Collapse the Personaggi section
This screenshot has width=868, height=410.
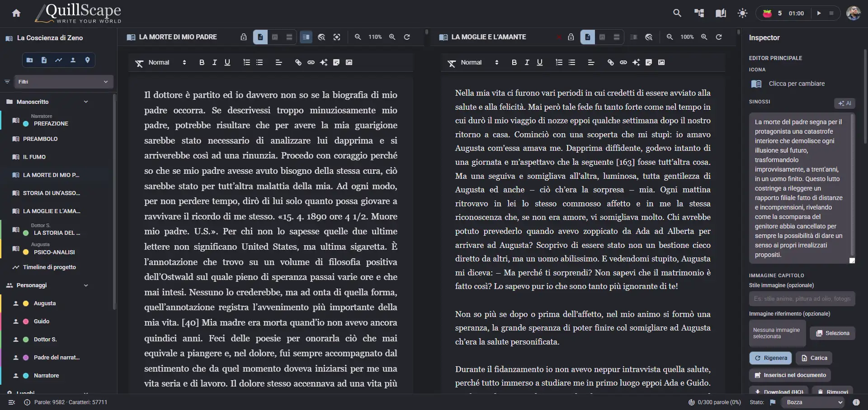(x=86, y=285)
